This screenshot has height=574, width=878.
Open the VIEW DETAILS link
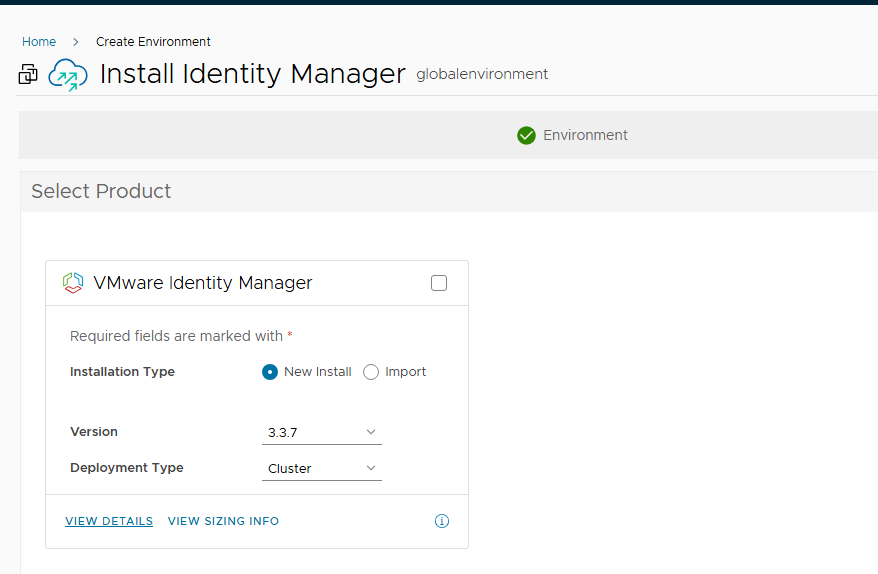coord(109,521)
